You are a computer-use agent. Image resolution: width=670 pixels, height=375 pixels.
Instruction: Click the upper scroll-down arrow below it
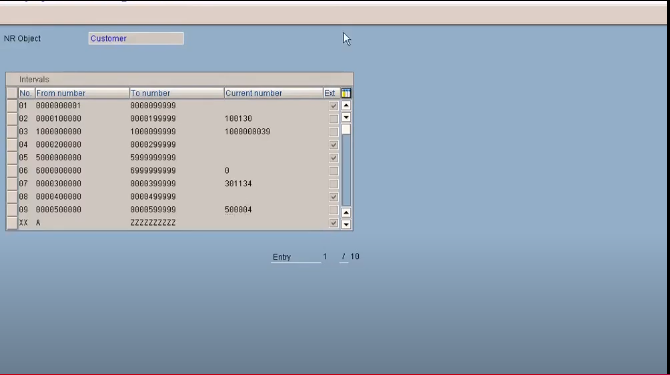pos(346,117)
